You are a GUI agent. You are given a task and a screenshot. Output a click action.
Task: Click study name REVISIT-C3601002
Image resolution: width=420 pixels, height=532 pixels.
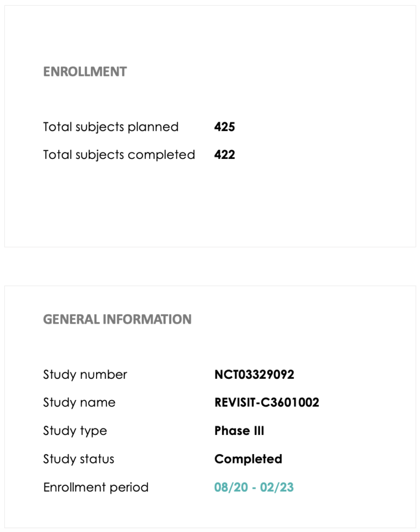click(x=267, y=403)
